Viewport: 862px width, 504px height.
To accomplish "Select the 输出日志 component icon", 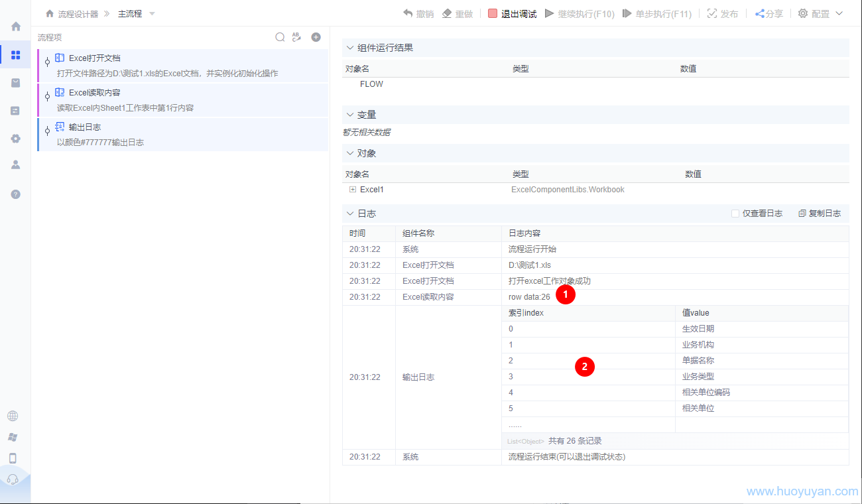I will pos(60,127).
